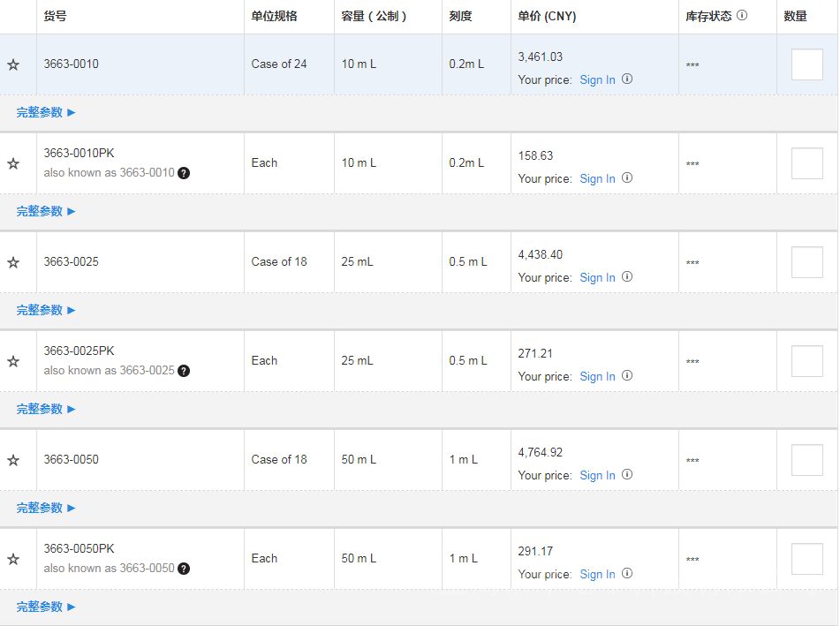Click help icon beside 3663-0010PK alias
This screenshot has width=840, height=626.
click(x=184, y=173)
